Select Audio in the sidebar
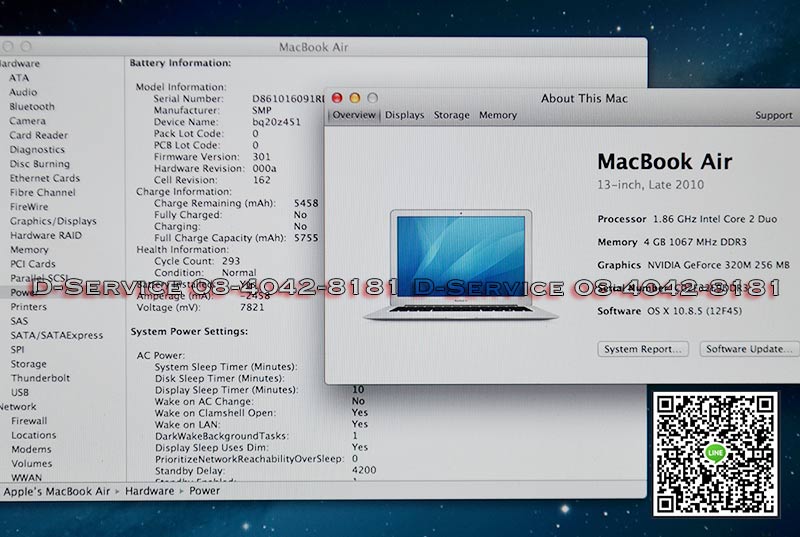This screenshot has width=800, height=537. pos(23,92)
